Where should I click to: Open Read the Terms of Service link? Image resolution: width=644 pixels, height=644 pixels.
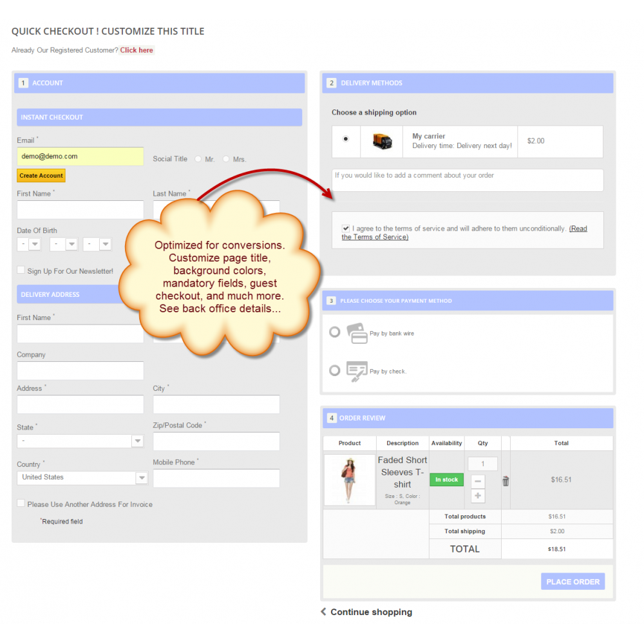[578, 228]
